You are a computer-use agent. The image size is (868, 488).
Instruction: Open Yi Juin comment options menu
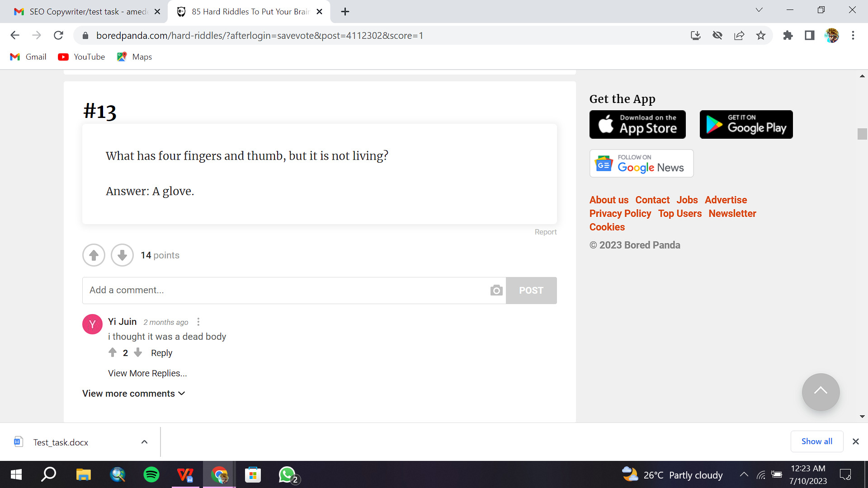point(198,322)
